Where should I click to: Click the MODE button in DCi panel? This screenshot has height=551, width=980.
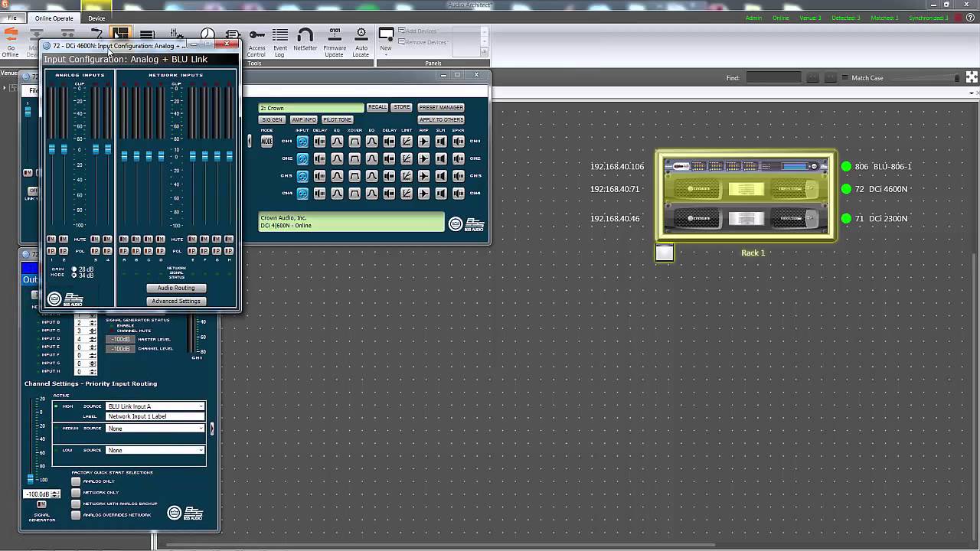[x=266, y=142]
